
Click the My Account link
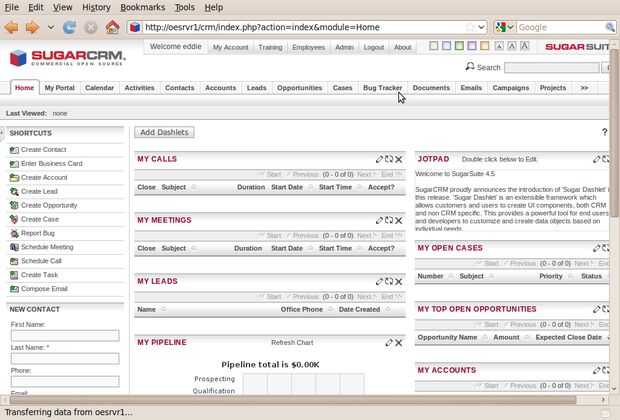tap(231, 47)
